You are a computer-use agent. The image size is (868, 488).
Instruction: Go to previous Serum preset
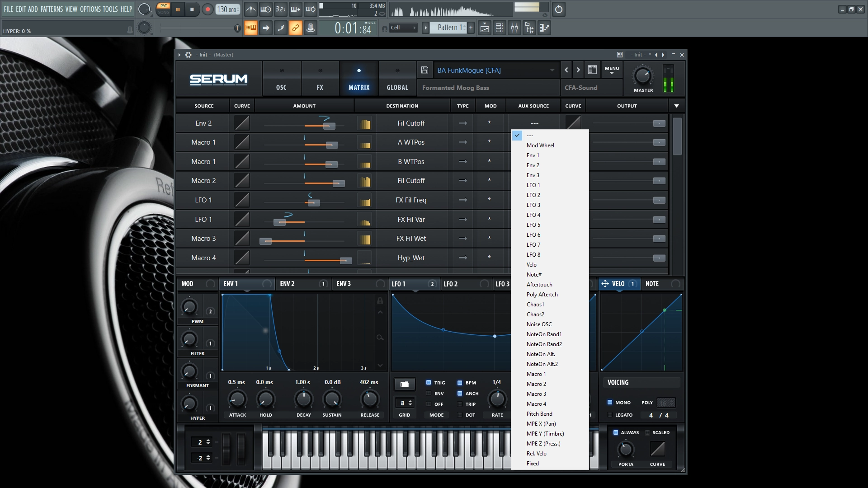click(x=566, y=70)
